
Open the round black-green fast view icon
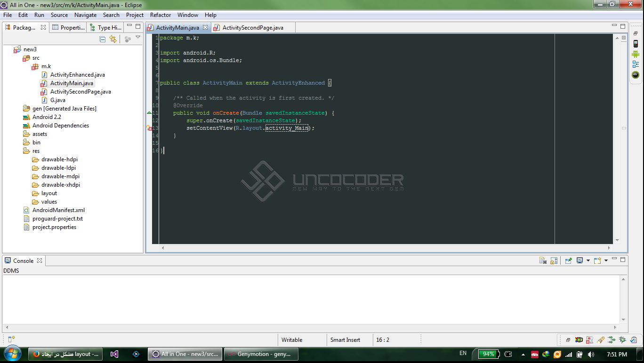(x=636, y=75)
